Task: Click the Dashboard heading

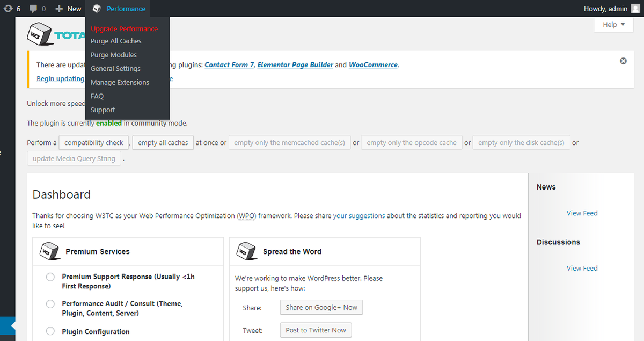Action: [62, 194]
